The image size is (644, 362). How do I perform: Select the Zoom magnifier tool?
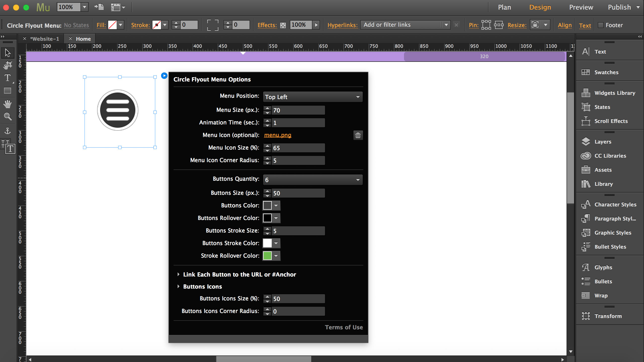coord(8,117)
